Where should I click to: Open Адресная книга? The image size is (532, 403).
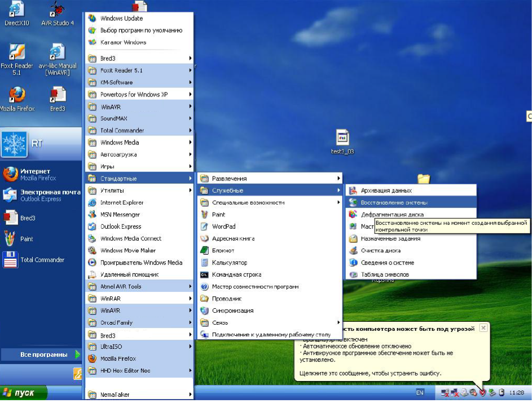270,238
